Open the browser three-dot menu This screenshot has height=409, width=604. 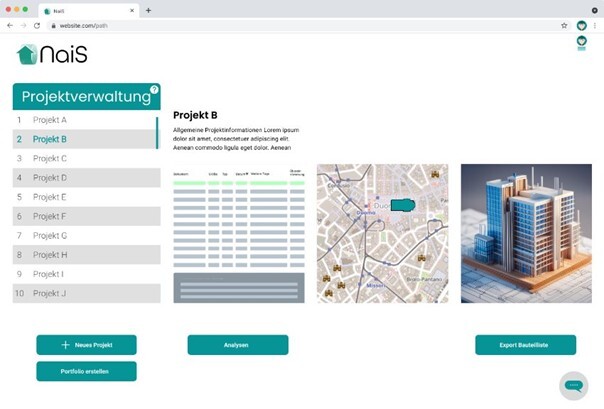pos(594,25)
